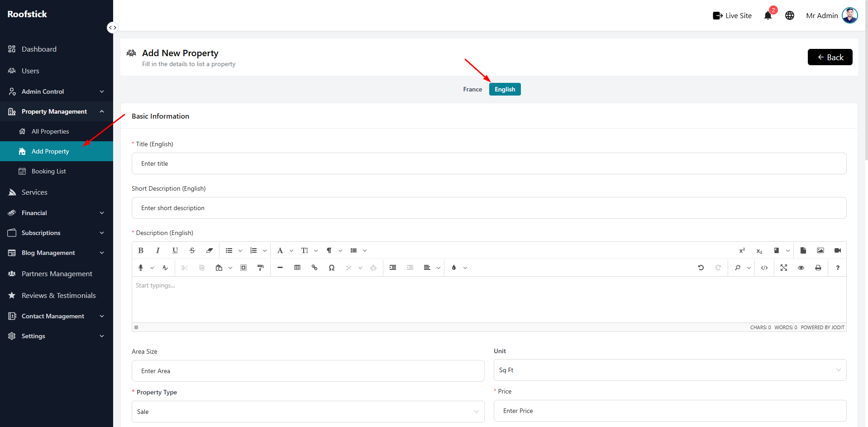The height and width of the screenshot is (427, 868).
Task: Expand the editor to fullscreen
Action: [x=784, y=268]
